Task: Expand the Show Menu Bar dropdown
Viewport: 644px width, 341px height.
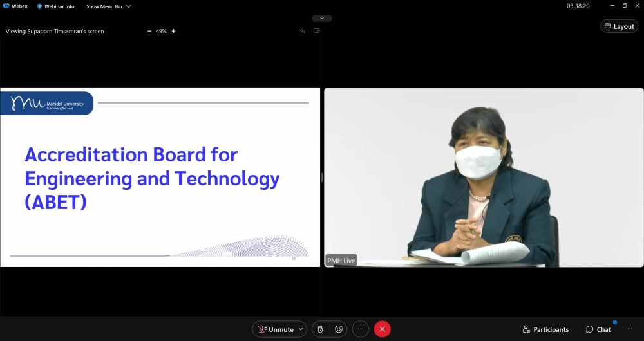Action: click(109, 6)
